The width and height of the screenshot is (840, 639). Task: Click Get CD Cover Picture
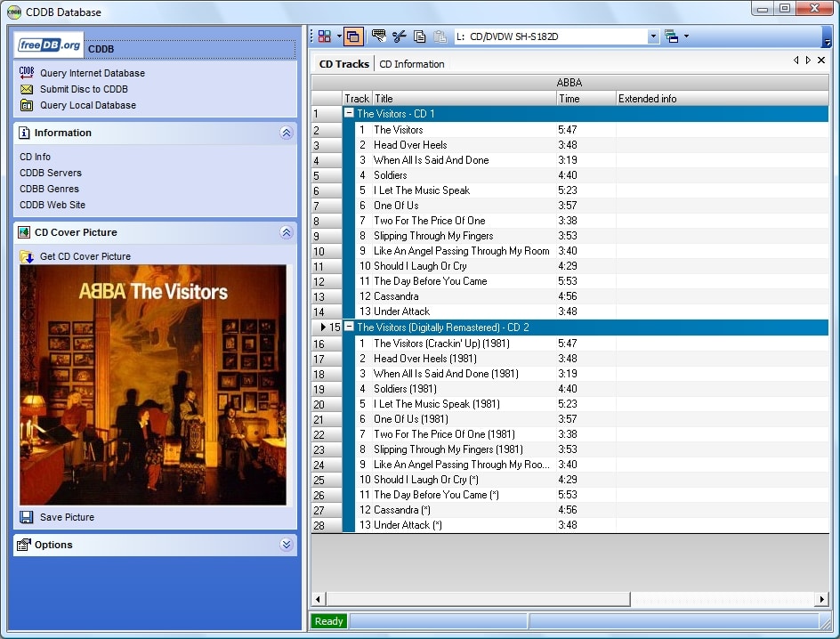point(85,256)
